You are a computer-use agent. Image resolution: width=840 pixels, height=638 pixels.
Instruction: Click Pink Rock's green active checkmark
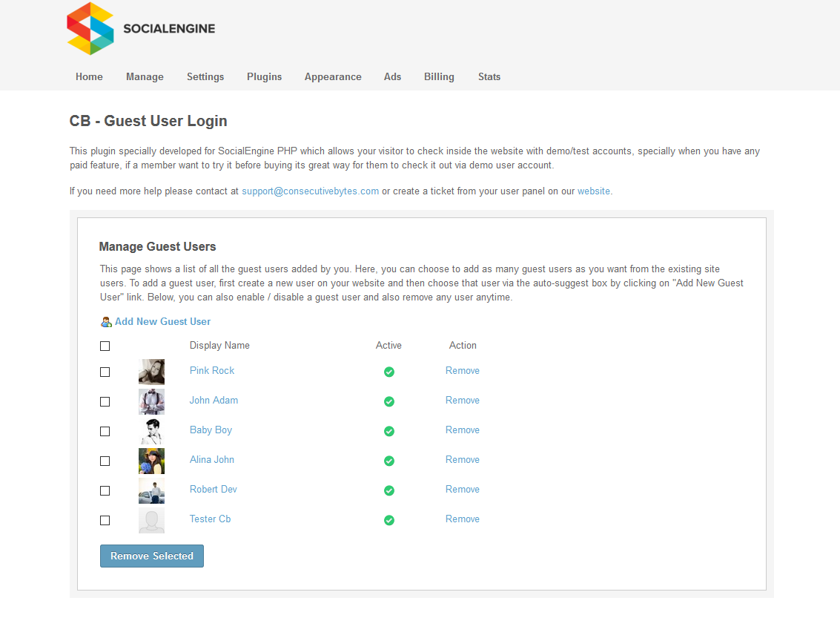(388, 372)
